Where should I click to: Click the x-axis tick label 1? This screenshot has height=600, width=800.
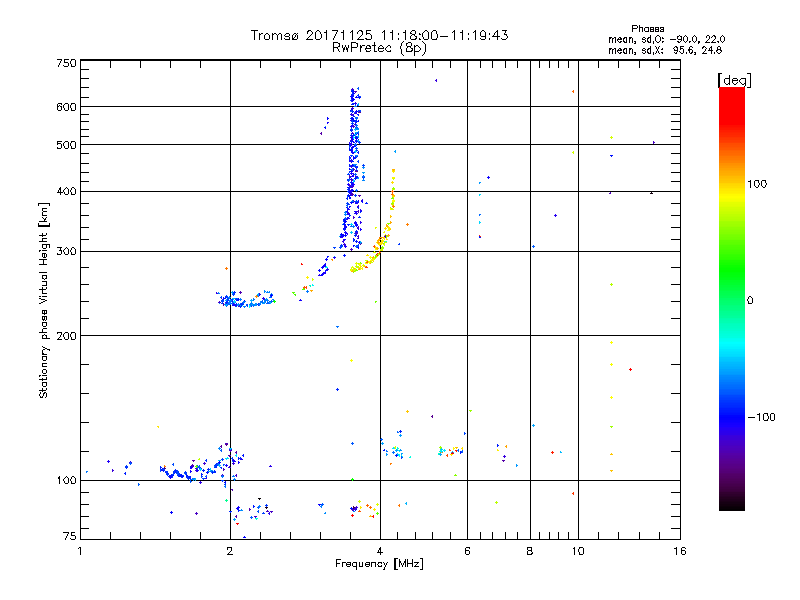[80, 551]
